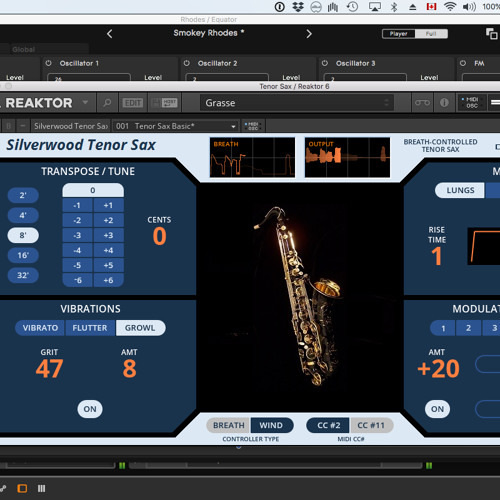Click the Oscillator 1 value field
The image size is (500, 500).
click(x=89, y=77)
